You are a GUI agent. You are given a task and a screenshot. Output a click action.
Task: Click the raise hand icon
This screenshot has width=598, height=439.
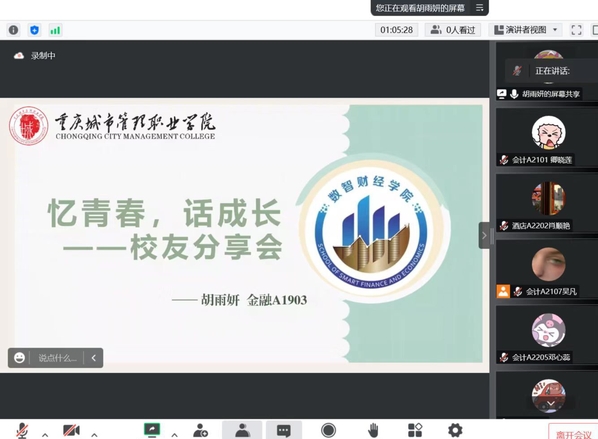point(373,430)
